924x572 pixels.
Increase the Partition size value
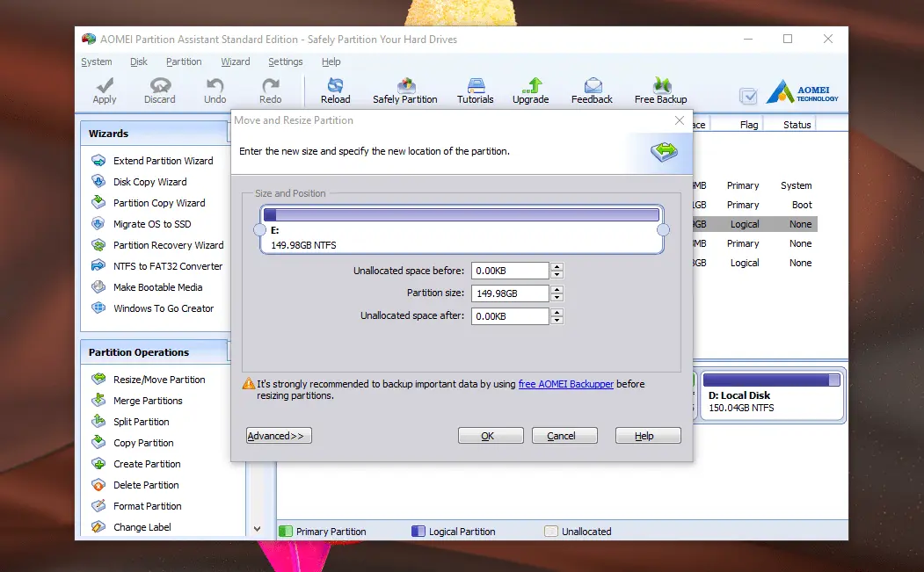[557, 289]
